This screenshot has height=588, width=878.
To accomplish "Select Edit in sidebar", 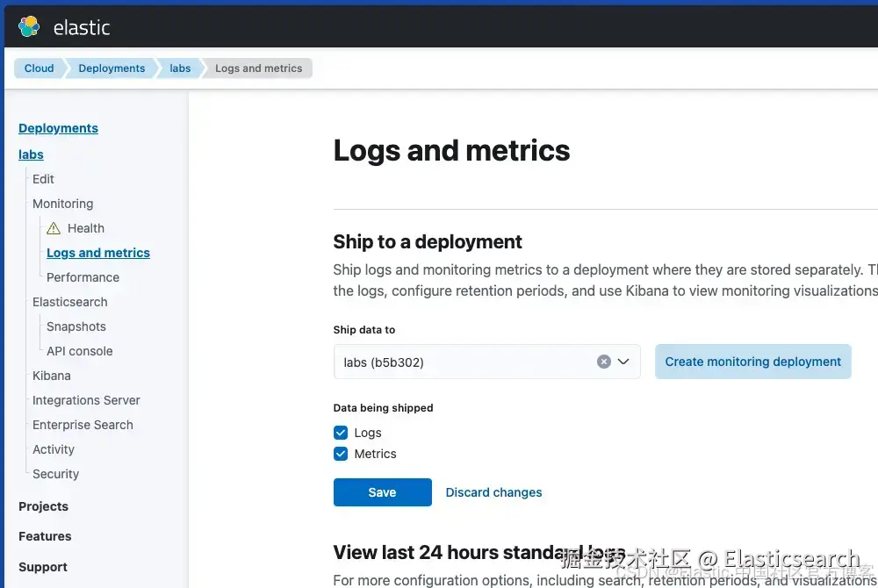I will [43, 179].
